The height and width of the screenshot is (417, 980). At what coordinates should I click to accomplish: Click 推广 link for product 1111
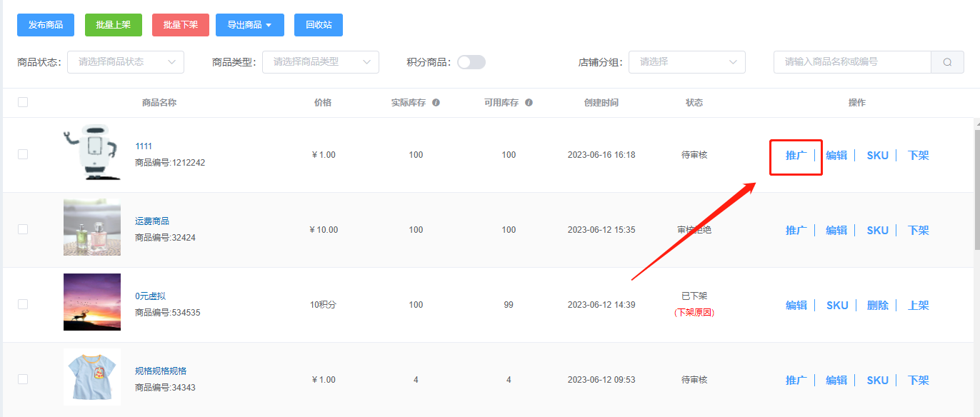(x=796, y=156)
